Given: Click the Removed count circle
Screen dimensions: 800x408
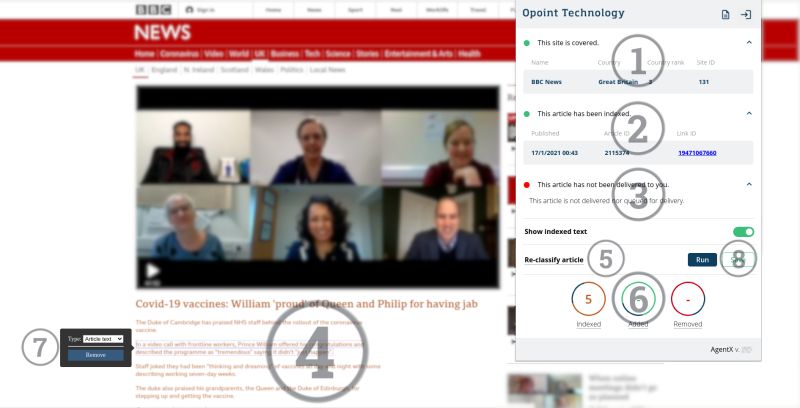Looking at the screenshot, I should [688, 299].
